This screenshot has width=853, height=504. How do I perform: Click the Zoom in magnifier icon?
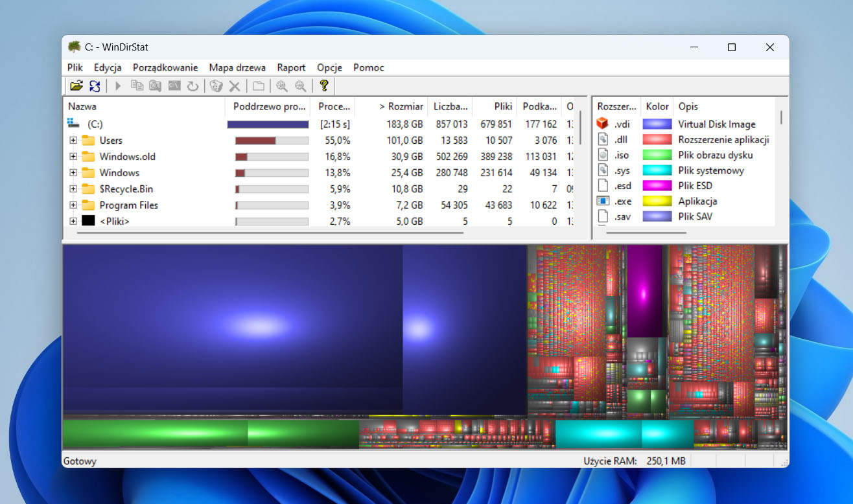pos(282,86)
